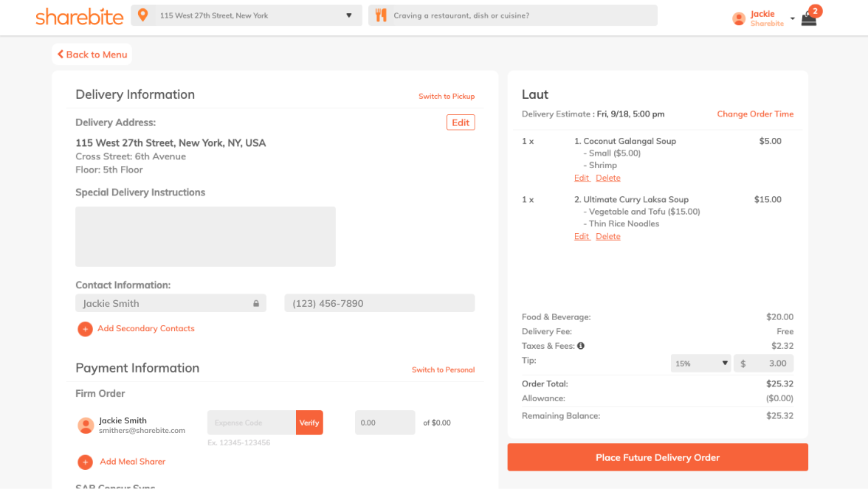Delete the Coconut Galangal Soup item
The image size is (868, 489).
[608, 178]
